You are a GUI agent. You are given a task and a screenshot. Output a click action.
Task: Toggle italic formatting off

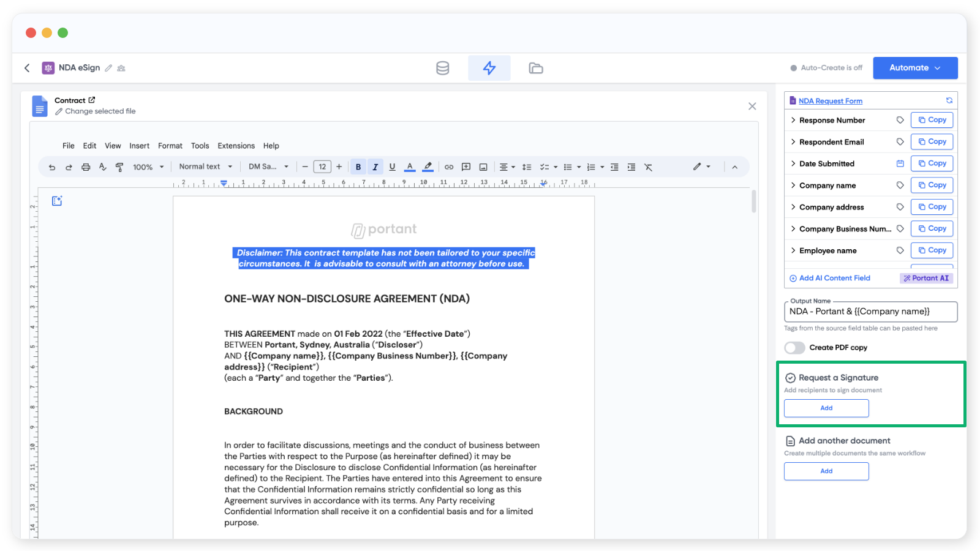[375, 166]
